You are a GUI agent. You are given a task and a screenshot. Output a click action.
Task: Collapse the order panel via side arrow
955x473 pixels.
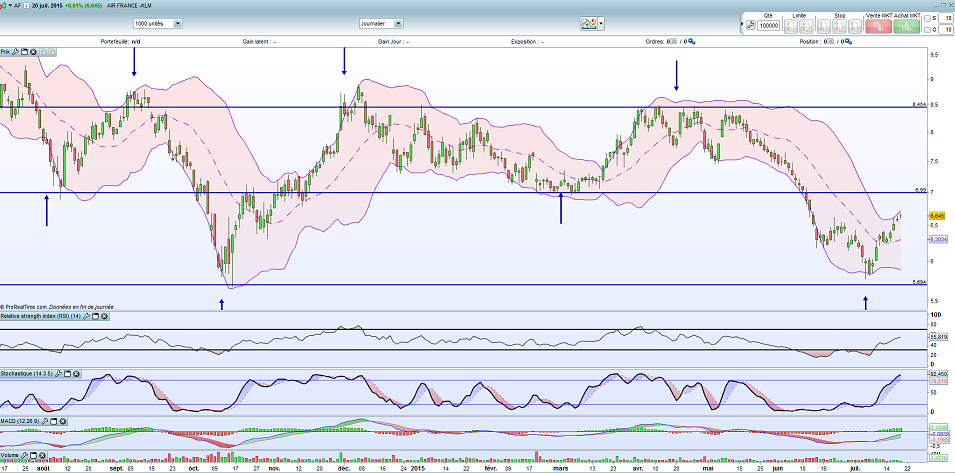click(742, 24)
